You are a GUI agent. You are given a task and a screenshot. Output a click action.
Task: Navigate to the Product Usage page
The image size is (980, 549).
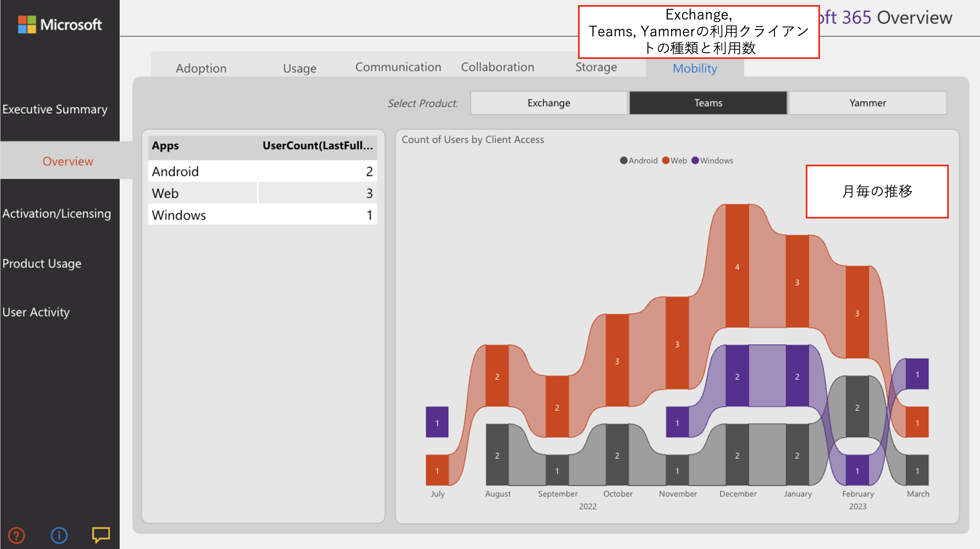click(x=42, y=264)
